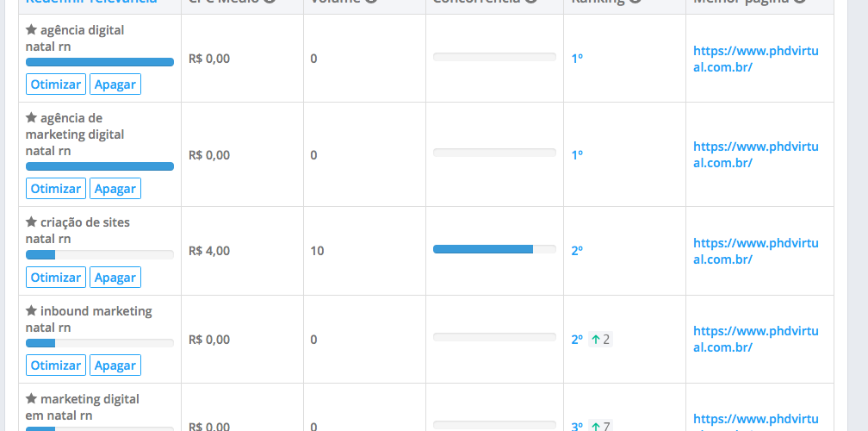Click star icon beside marketing digital em natal
Image resolution: width=868 pixels, height=431 pixels.
(31, 398)
